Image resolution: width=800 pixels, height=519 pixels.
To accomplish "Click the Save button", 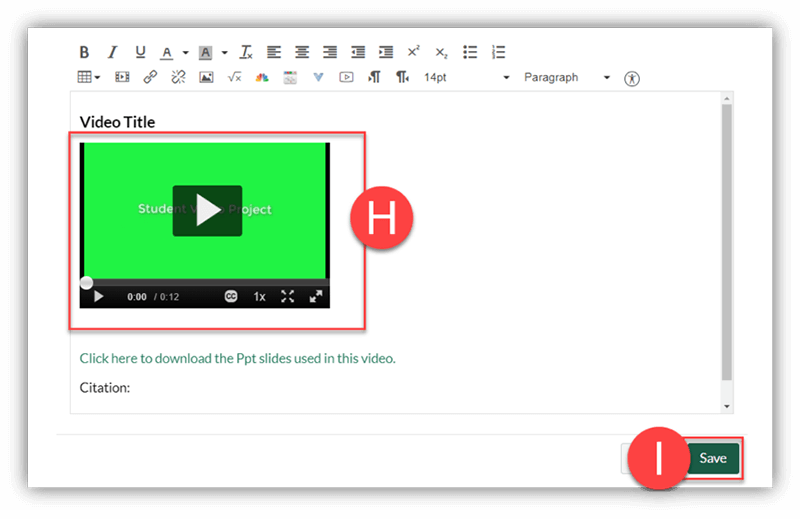I will click(x=713, y=458).
